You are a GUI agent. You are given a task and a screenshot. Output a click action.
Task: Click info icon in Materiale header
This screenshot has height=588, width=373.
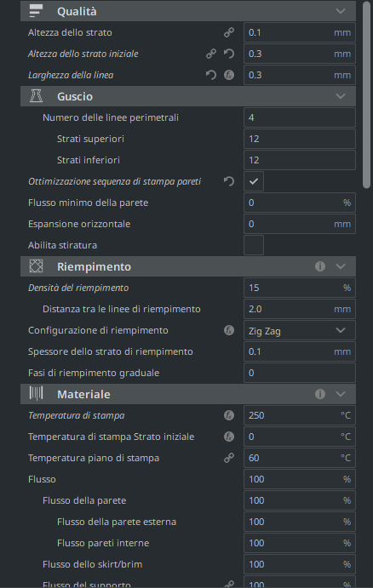[x=320, y=394]
